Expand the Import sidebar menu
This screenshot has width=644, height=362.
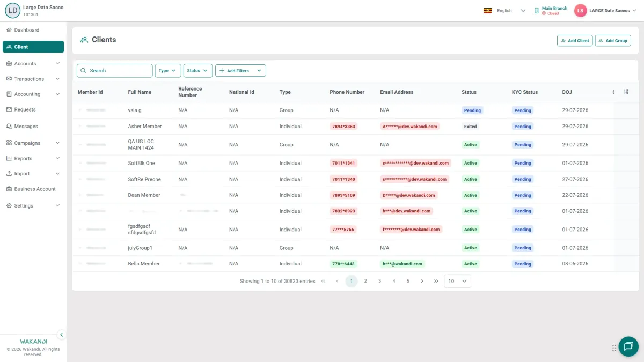[x=33, y=174]
